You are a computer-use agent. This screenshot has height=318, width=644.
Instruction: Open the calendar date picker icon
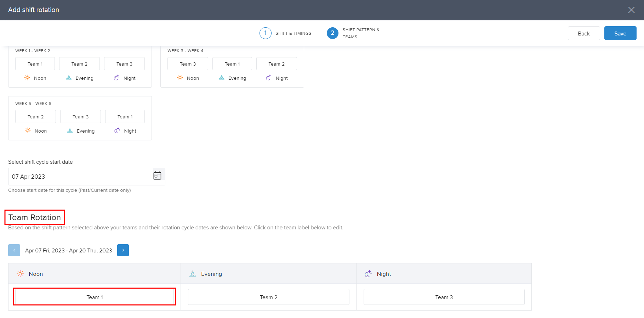click(x=157, y=175)
